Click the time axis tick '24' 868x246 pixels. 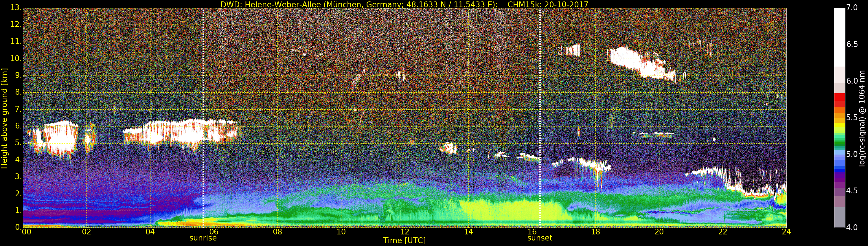786,232
